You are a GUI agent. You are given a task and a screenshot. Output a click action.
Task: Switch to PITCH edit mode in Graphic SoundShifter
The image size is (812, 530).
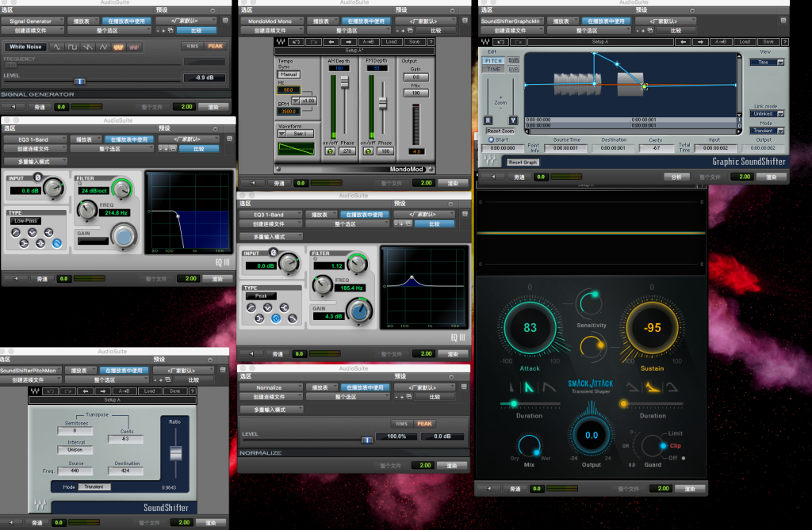493,60
